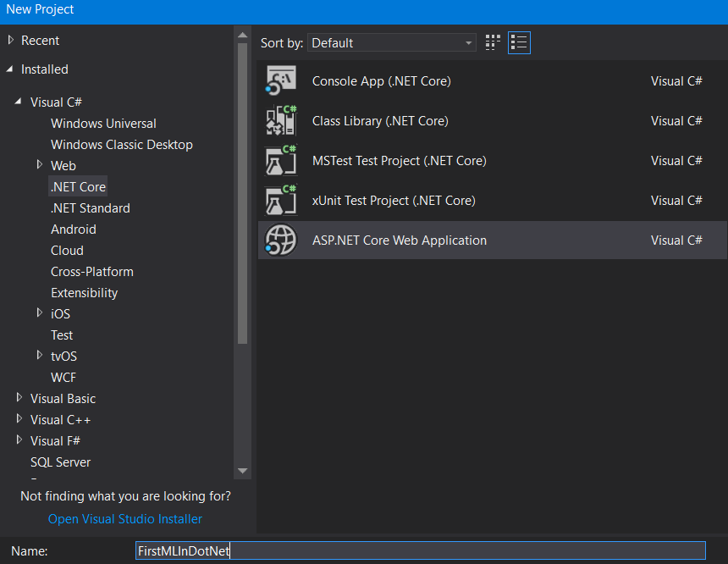The height and width of the screenshot is (564, 728).
Task: Expand the Visual Basic node
Action: point(19,398)
